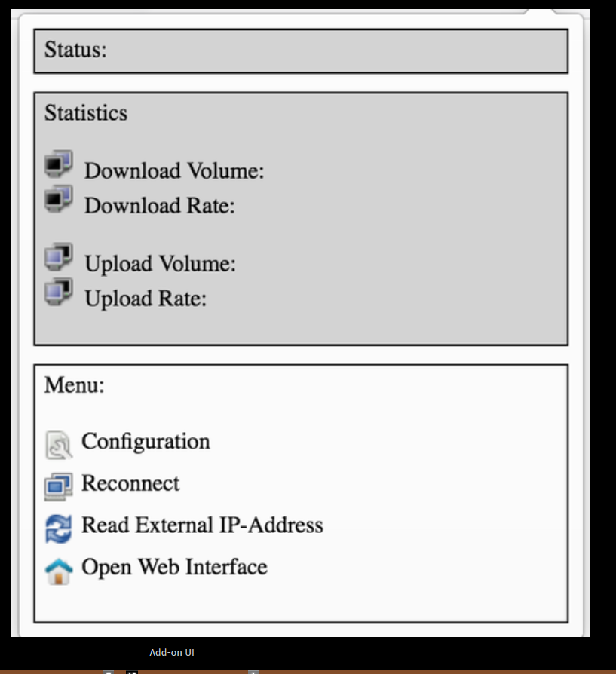Choose Read External IP-Address
Viewport: 616px width, 674px height.
[202, 525]
